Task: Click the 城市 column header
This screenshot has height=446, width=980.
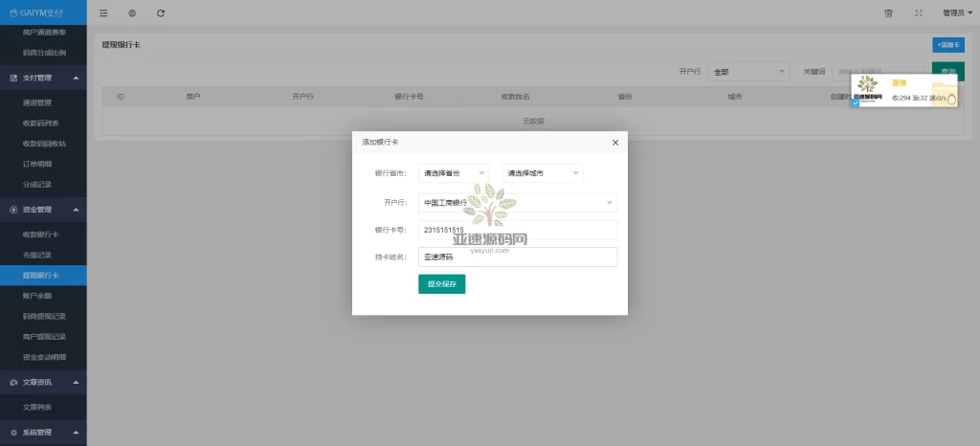Action: point(734,97)
